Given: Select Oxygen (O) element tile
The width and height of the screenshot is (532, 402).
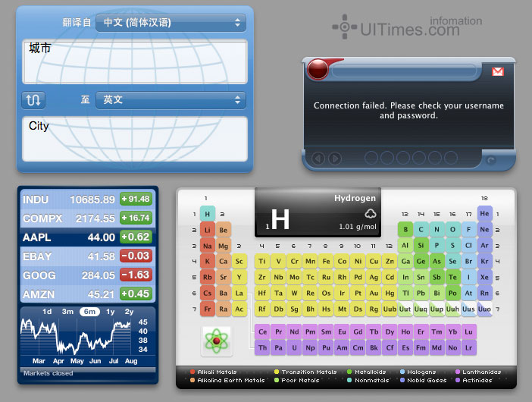Looking at the screenshot, I should [452, 230].
